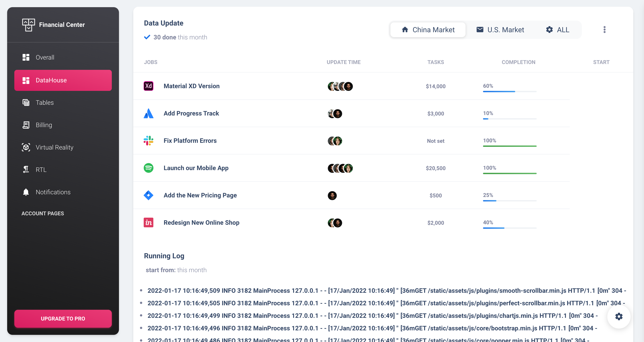Open the floating settings gear button
This screenshot has width=644, height=342.
coord(619,316)
